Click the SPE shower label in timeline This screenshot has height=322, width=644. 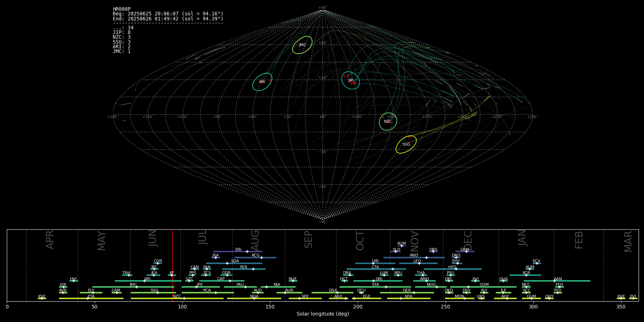(305, 297)
